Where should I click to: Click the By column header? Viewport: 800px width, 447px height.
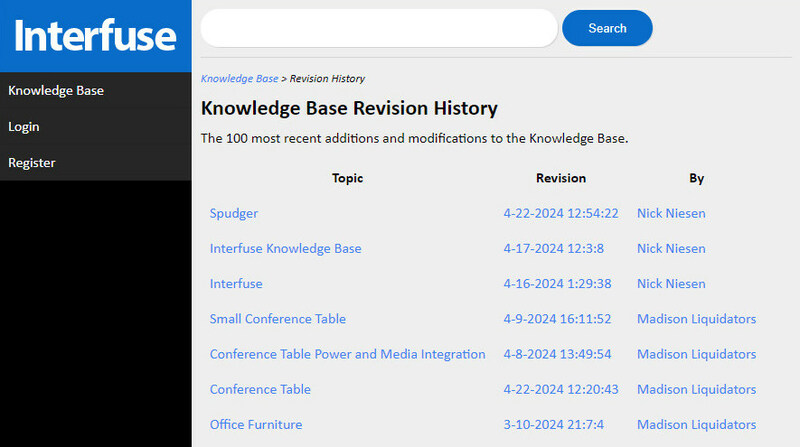pos(696,178)
